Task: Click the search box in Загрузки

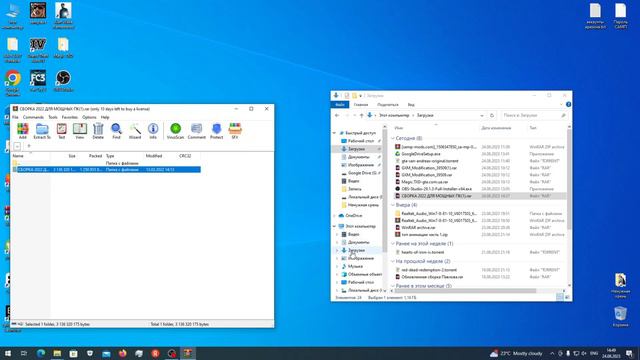Action: click(x=534, y=116)
